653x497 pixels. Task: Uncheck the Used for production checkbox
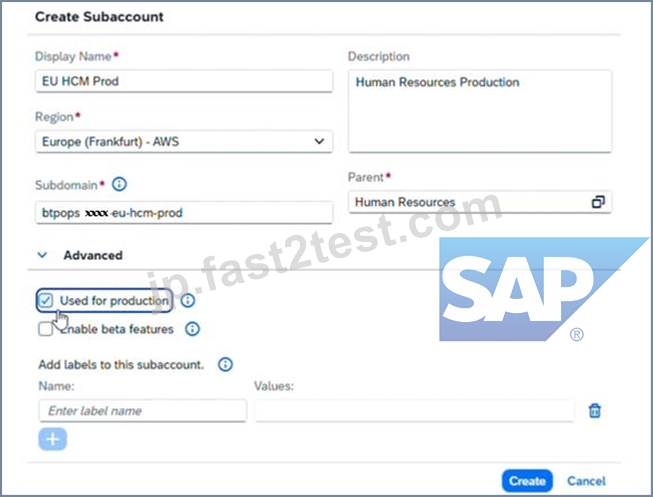[45, 300]
